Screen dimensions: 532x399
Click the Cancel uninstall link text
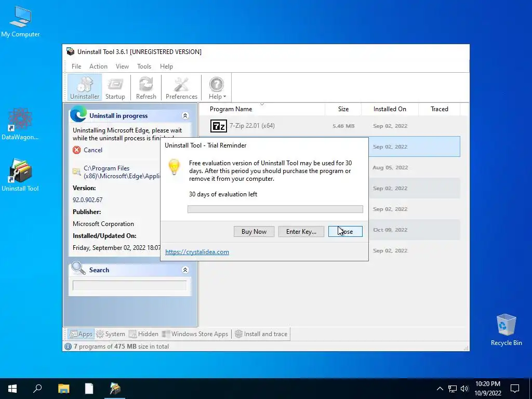pyautogui.click(x=93, y=150)
